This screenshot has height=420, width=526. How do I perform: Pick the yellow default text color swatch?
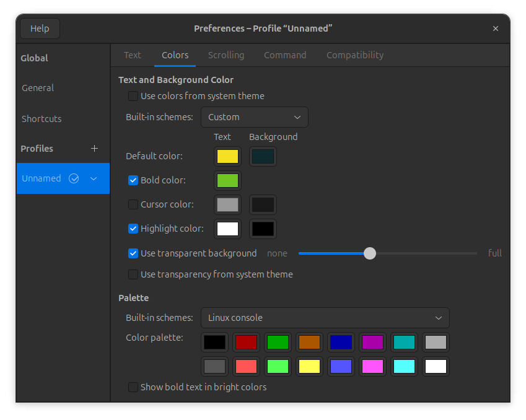coord(227,156)
